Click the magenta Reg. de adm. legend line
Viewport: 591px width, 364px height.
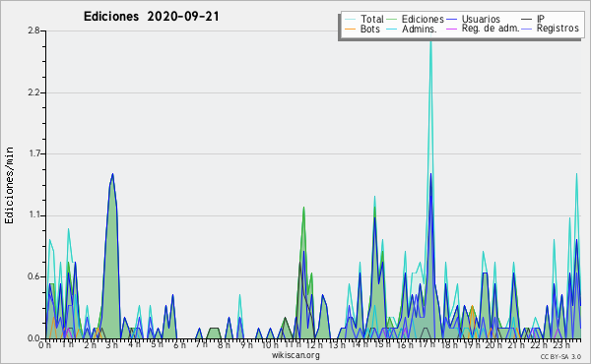tap(451, 29)
